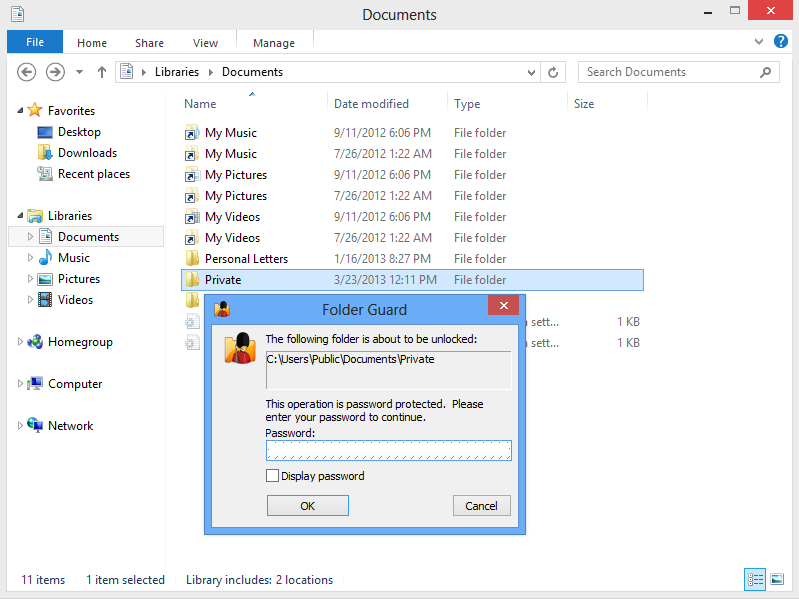This screenshot has width=799, height=599.
Task: Select My Videos dated 7/26/2012
Action: click(412, 238)
